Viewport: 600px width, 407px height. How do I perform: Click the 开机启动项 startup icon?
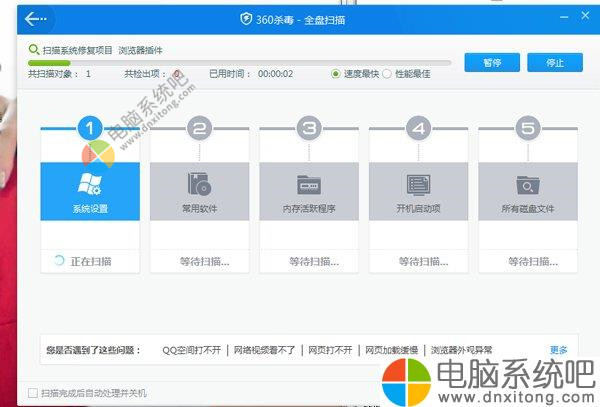click(x=418, y=184)
